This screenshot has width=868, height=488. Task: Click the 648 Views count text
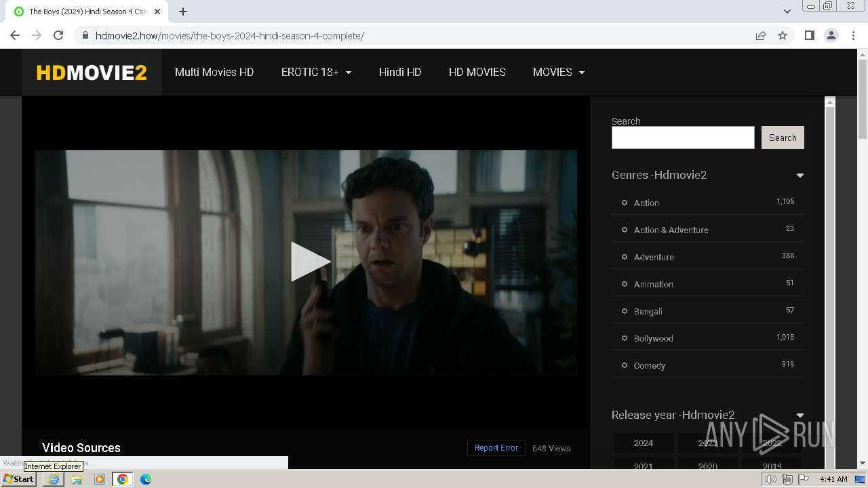coord(551,448)
